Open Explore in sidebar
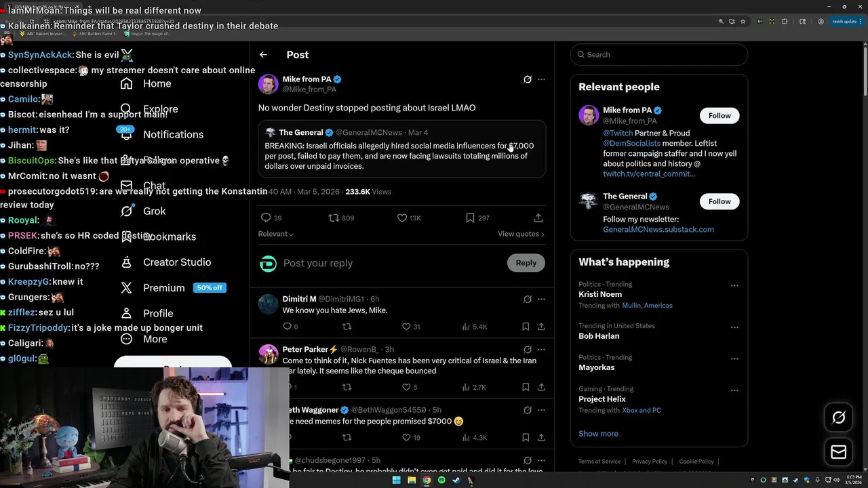The width and height of the screenshot is (868, 488). tap(149, 109)
